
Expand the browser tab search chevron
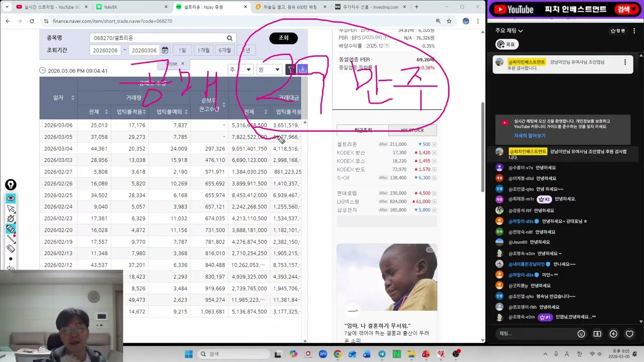tap(7, 7)
